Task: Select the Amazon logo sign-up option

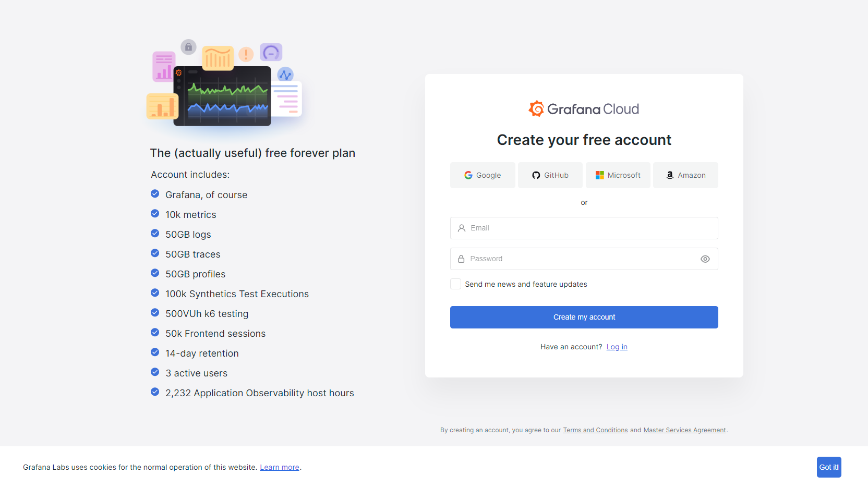Action: pyautogui.click(x=685, y=175)
